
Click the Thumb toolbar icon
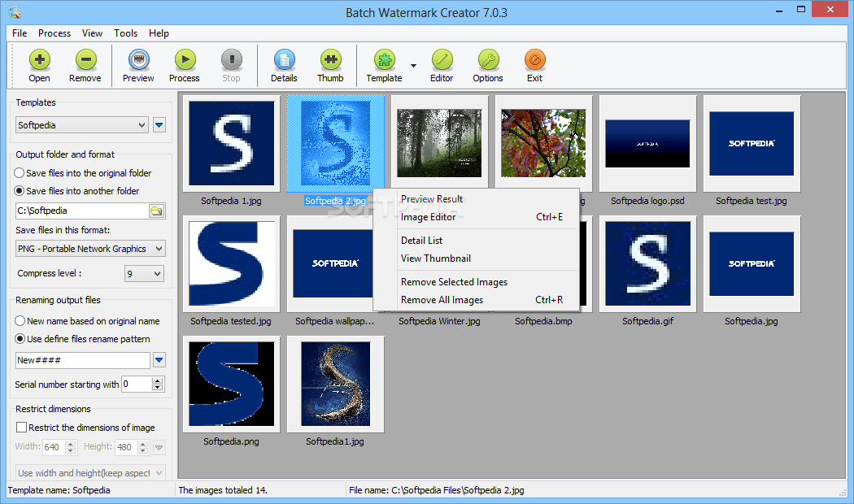click(330, 65)
